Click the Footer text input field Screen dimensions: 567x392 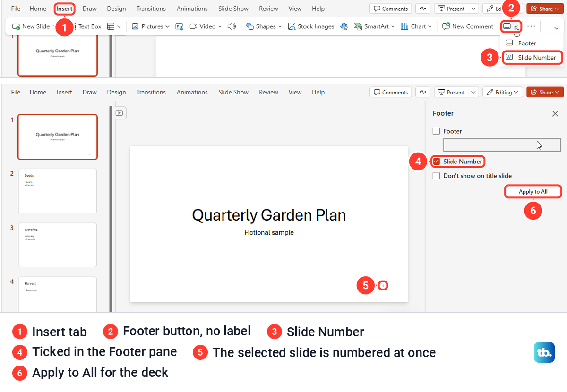(502, 145)
